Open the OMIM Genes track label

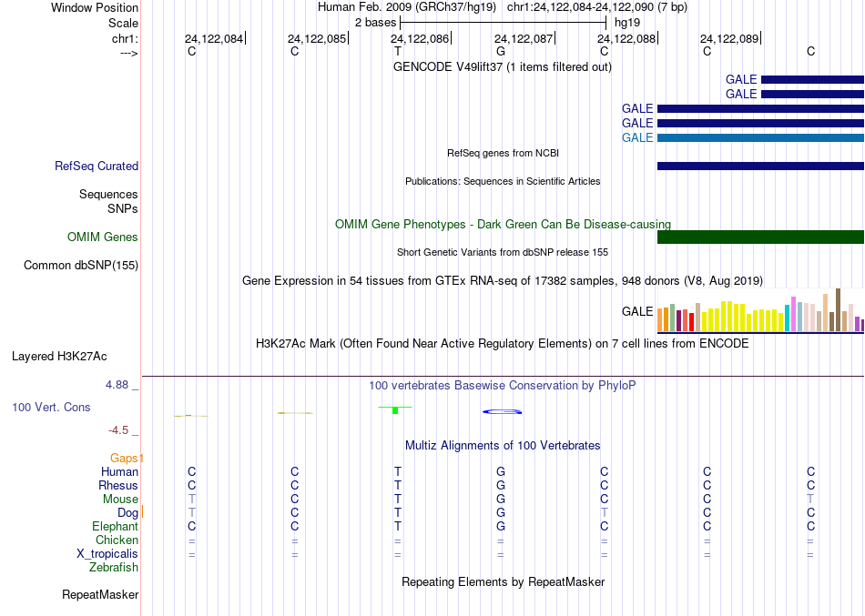pyautogui.click(x=103, y=237)
